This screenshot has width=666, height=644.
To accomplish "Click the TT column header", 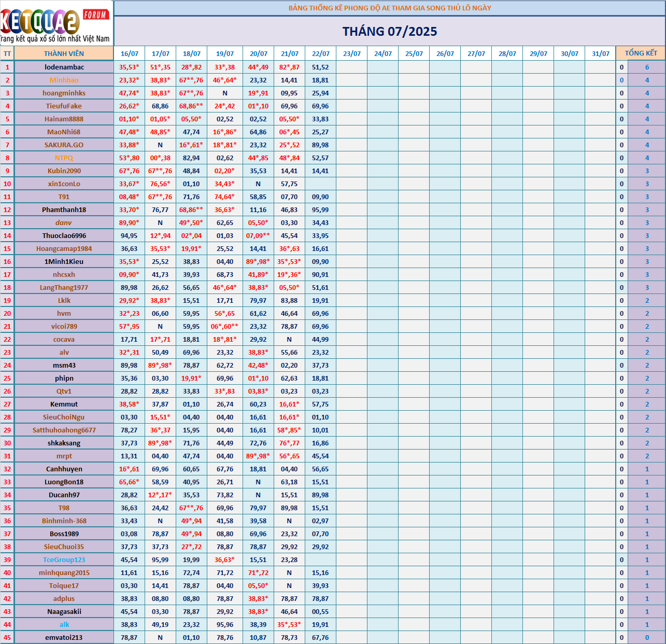I will (x=7, y=53).
